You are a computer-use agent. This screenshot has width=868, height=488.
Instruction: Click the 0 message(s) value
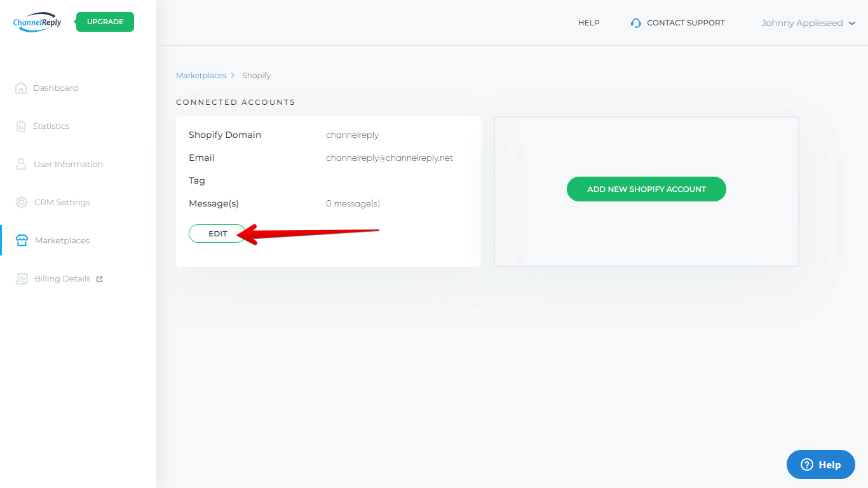tap(353, 203)
